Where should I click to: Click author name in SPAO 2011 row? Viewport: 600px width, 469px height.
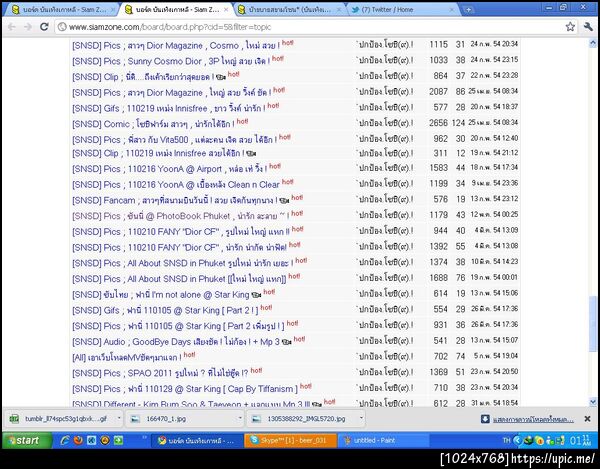point(385,372)
